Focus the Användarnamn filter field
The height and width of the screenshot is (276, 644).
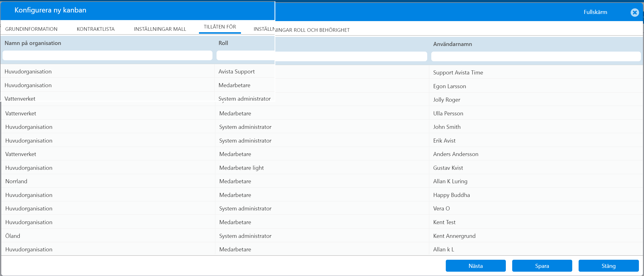(x=536, y=56)
